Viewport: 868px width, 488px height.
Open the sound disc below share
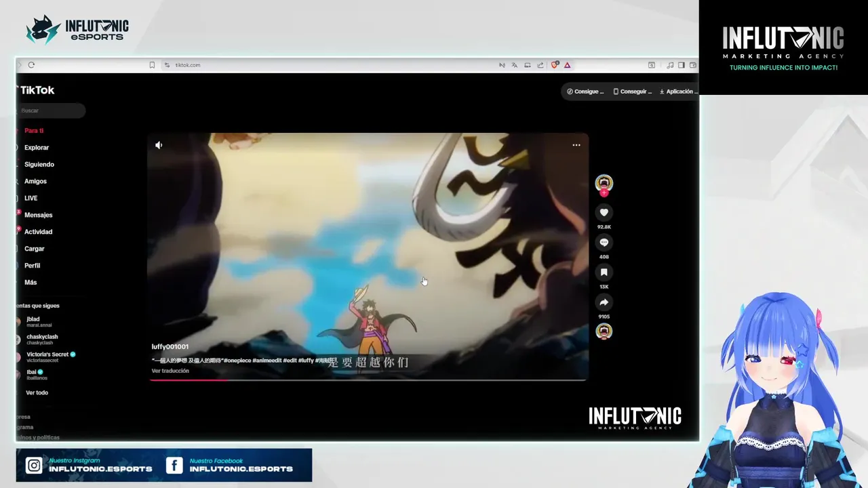(x=604, y=331)
